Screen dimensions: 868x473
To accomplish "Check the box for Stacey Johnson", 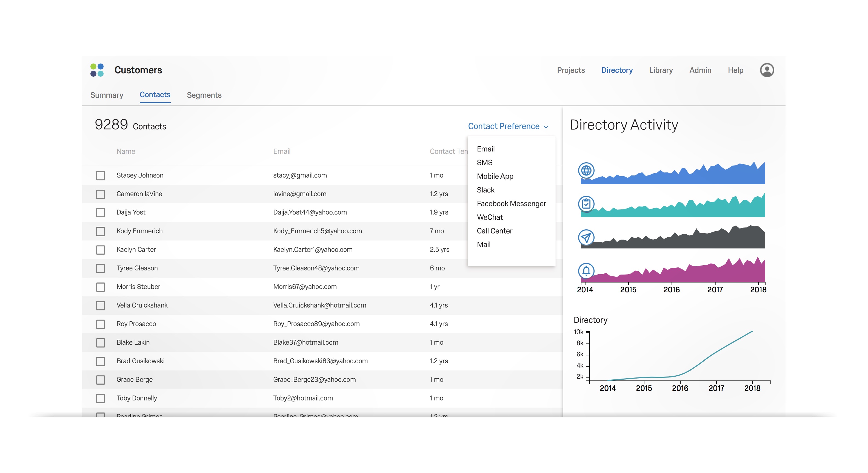I will click(100, 175).
